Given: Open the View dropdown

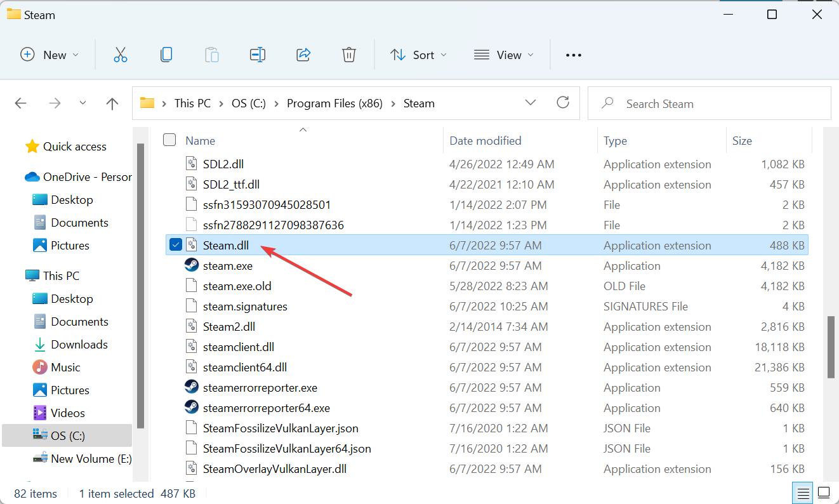Looking at the screenshot, I should [504, 55].
